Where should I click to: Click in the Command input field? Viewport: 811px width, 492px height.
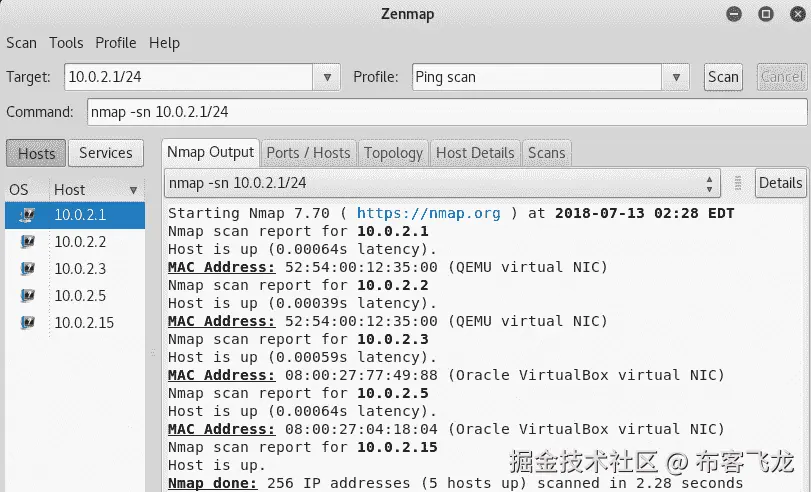click(x=447, y=112)
